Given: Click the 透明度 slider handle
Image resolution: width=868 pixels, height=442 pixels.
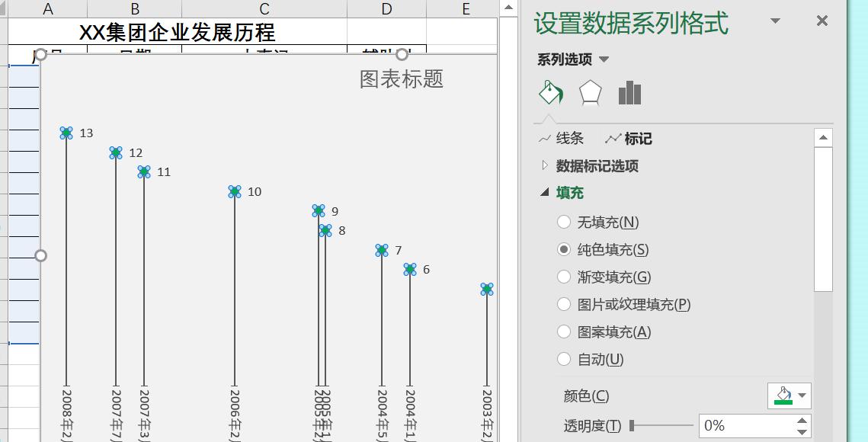Looking at the screenshot, I should pyautogui.click(x=633, y=425).
